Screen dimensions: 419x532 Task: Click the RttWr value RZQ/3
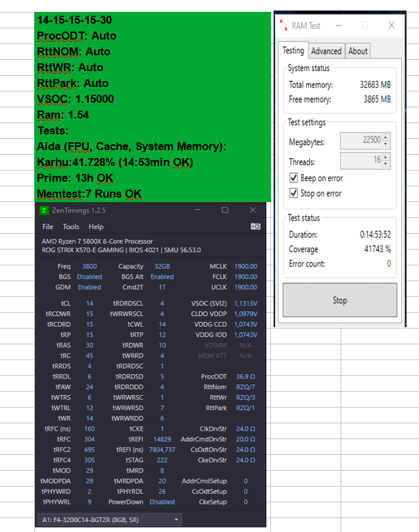246,397
